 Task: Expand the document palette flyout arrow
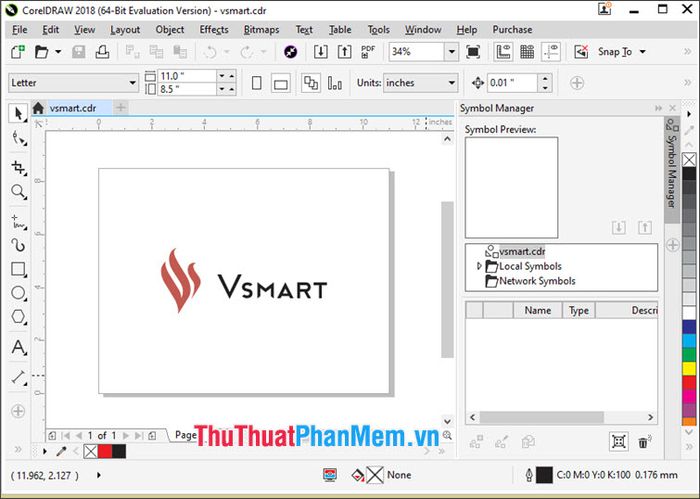45,451
